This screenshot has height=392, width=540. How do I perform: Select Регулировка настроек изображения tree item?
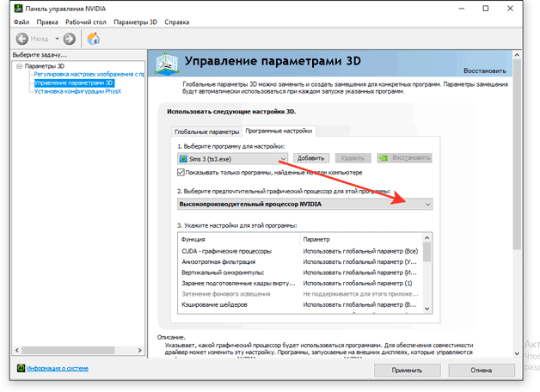tap(89, 74)
